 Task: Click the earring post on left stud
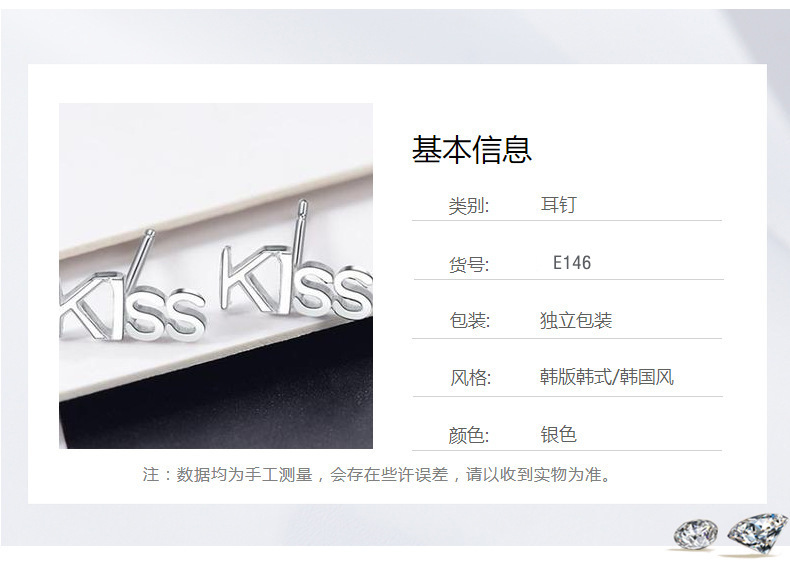140,259
